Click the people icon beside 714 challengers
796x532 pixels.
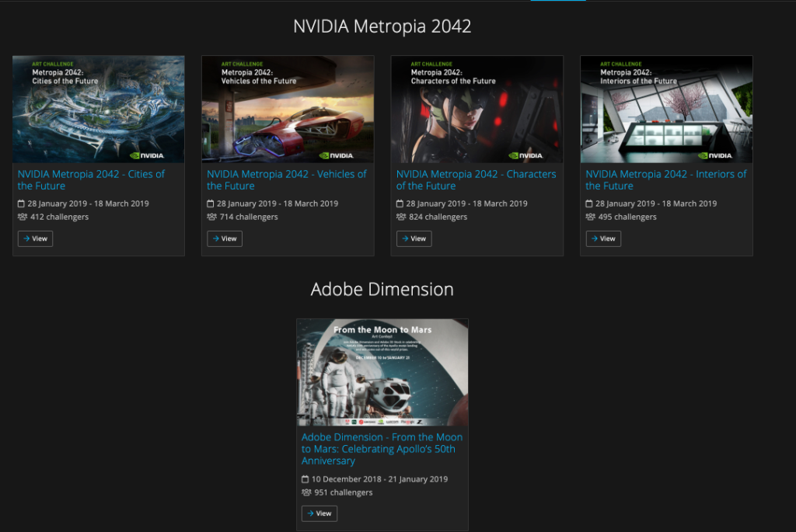tap(211, 217)
